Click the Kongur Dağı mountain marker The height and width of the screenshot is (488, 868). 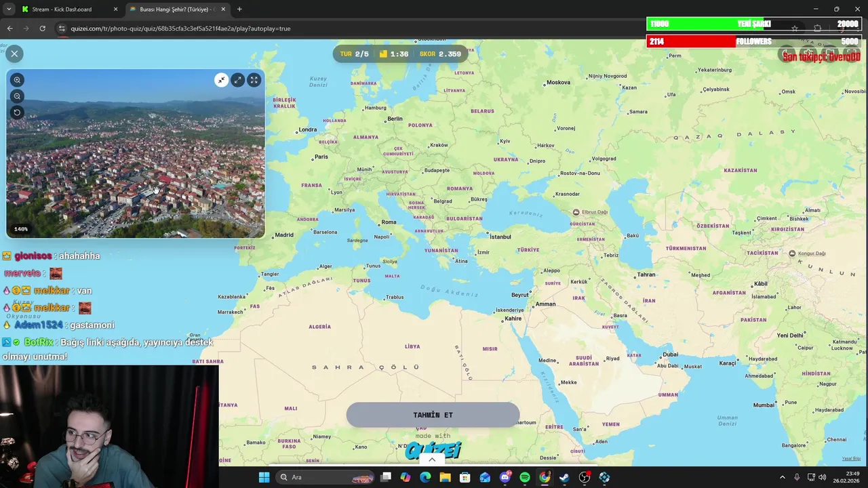(x=792, y=253)
